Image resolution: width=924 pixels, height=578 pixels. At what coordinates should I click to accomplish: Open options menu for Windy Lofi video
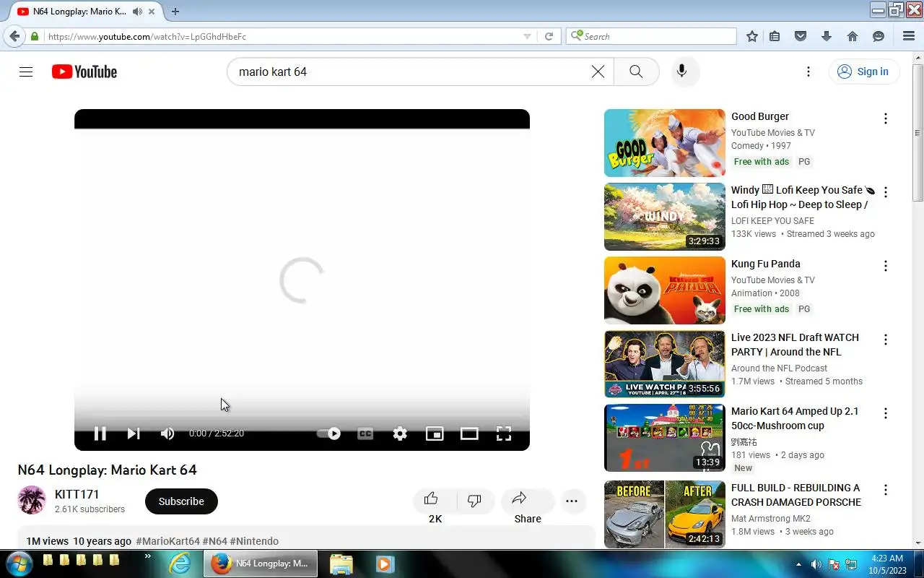pos(886,192)
